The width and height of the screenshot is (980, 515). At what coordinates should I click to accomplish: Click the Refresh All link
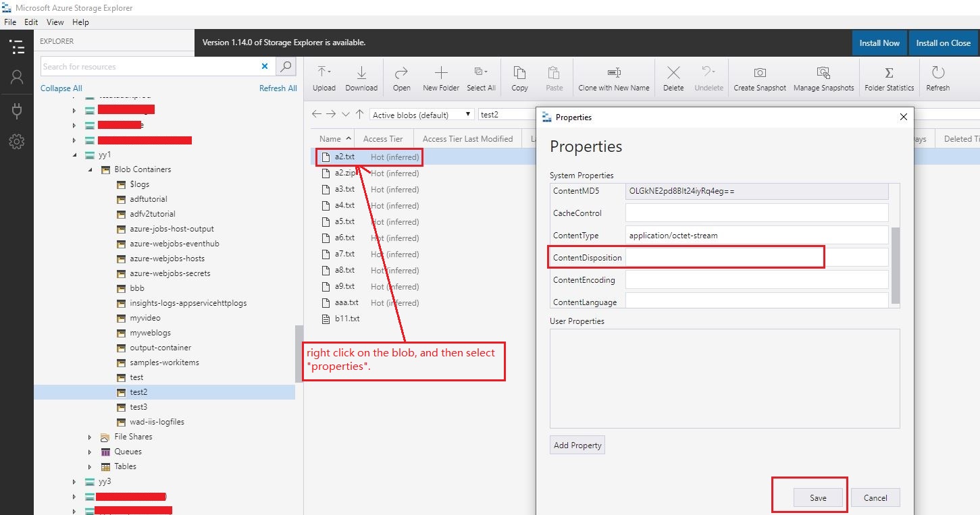point(278,88)
